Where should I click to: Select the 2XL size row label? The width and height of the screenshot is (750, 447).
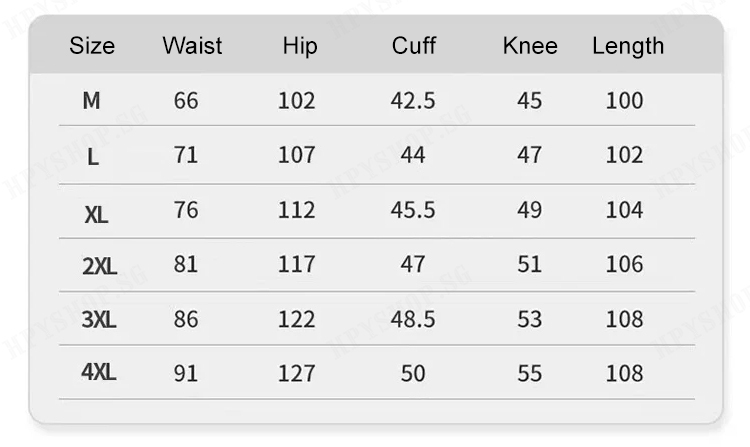[99, 267]
